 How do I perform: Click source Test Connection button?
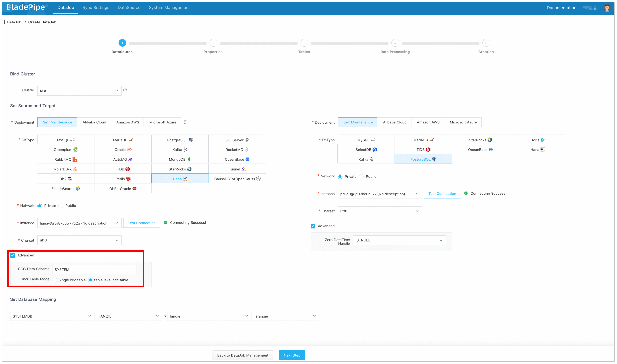coord(142,223)
